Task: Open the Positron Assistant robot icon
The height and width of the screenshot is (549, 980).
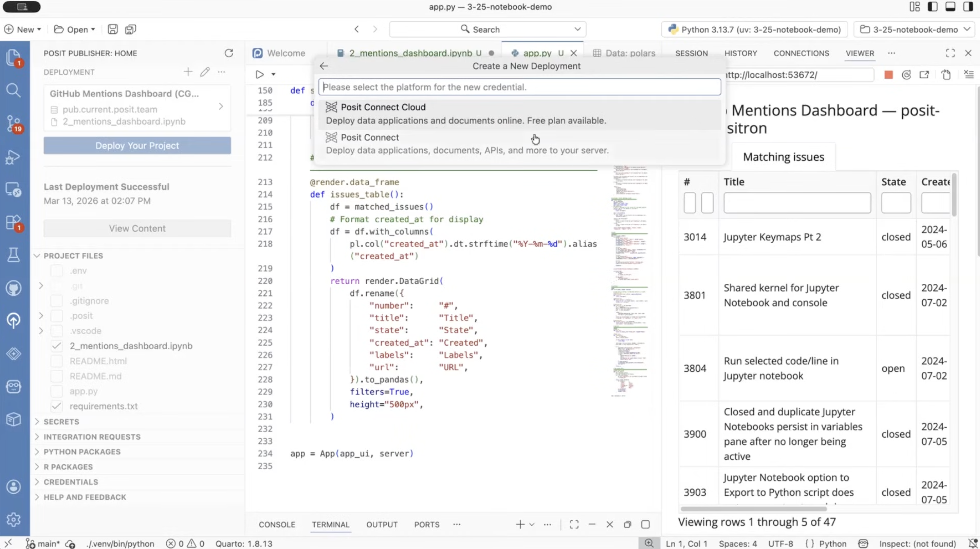Action: 14,386
